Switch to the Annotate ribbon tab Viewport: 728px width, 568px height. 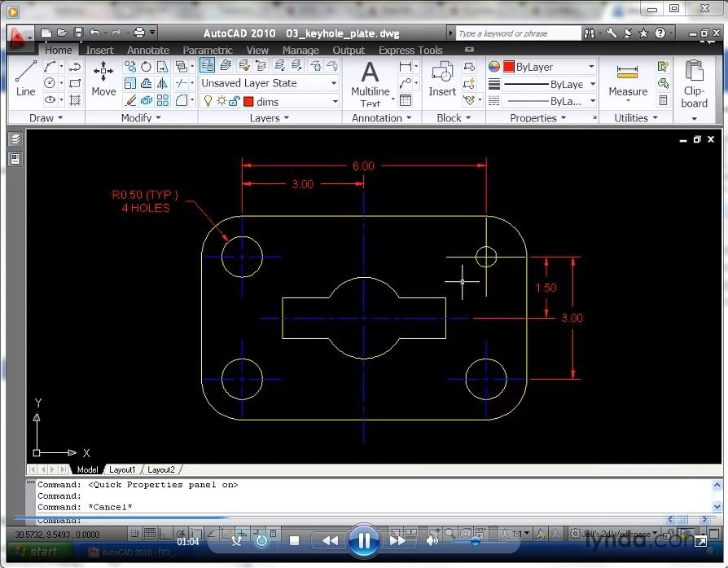[148, 50]
